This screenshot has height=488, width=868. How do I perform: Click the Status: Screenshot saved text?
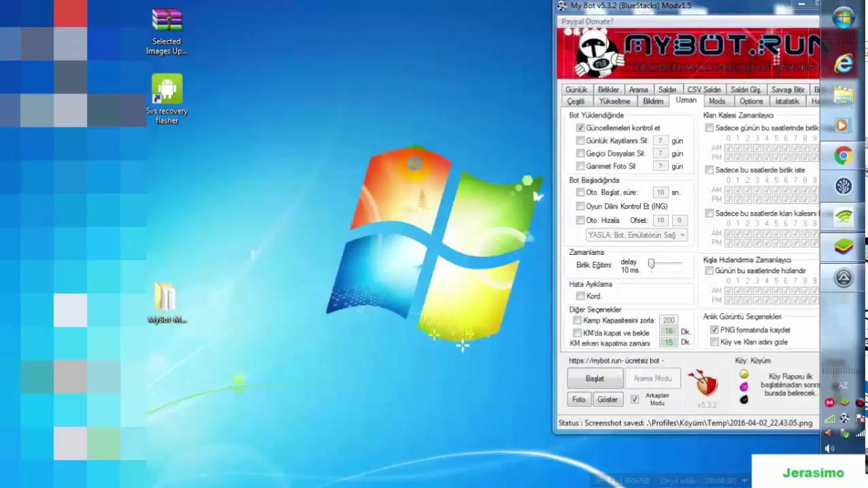pos(685,423)
